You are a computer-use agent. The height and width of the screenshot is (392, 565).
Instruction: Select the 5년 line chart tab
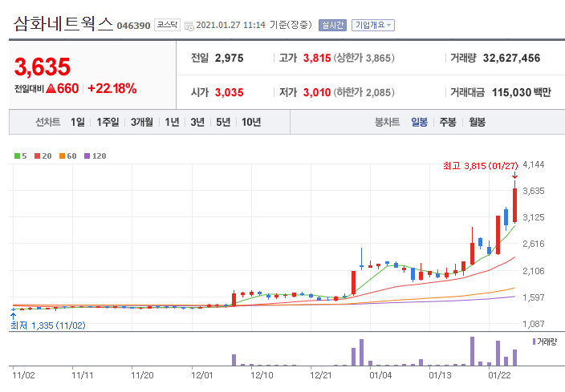pyautogui.click(x=223, y=122)
